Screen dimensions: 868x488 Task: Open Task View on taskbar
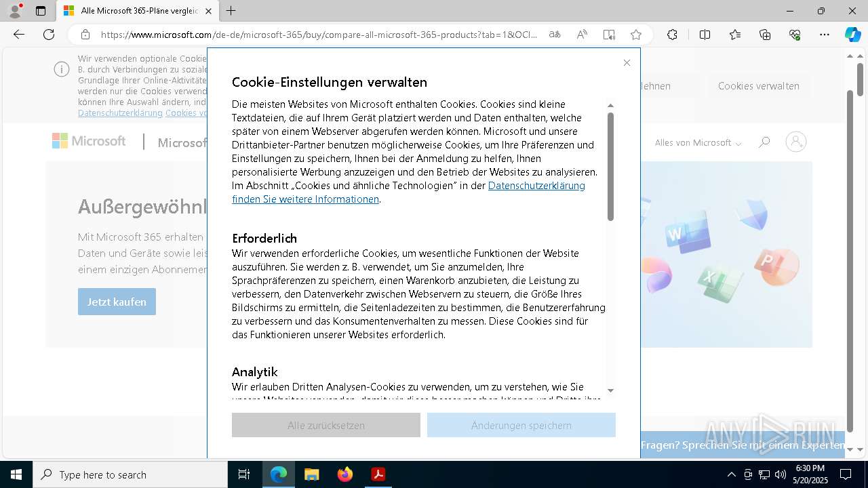pos(244,474)
